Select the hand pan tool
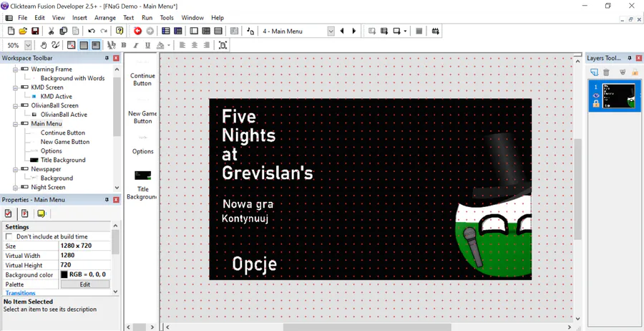 pyautogui.click(x=44, y=45)
